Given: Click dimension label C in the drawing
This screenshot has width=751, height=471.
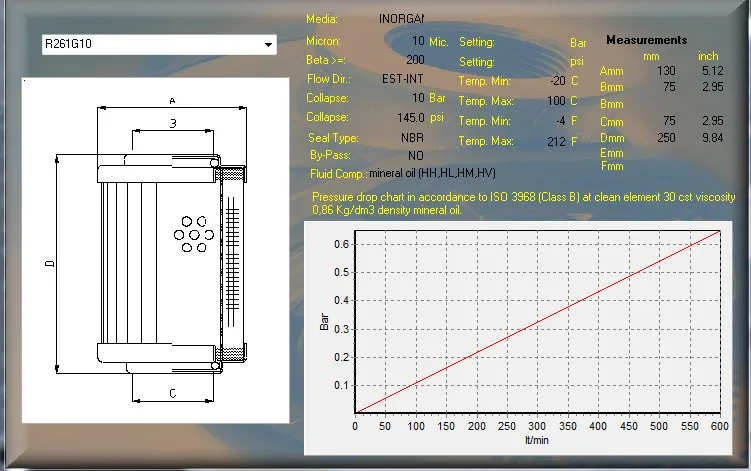Looking at the screenshot, I should point(172,393).
